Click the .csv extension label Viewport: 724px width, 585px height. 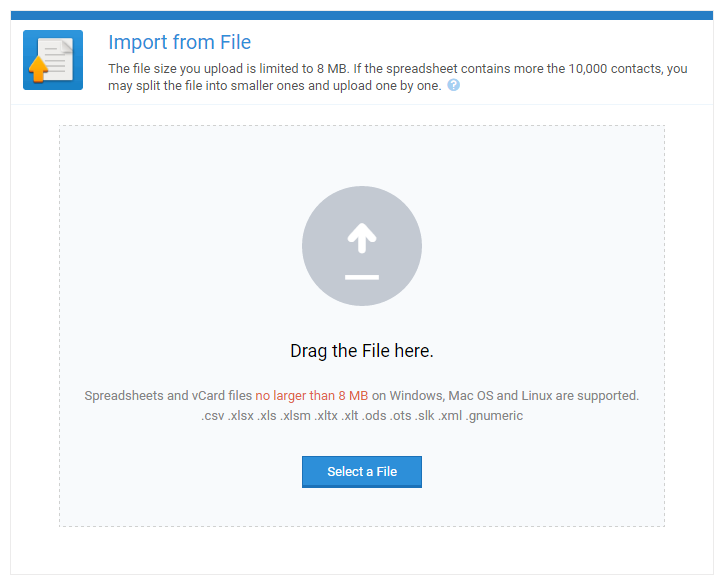click(212, 416)
